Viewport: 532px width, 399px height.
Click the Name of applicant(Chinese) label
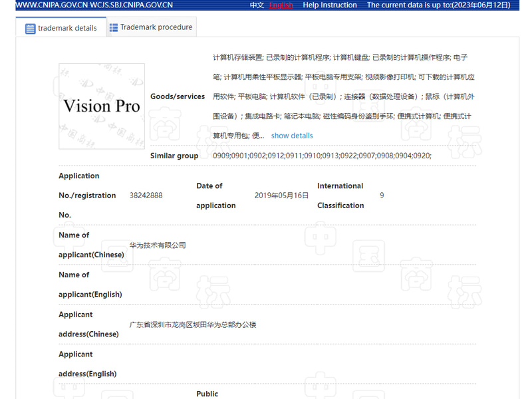click(91, 245)
